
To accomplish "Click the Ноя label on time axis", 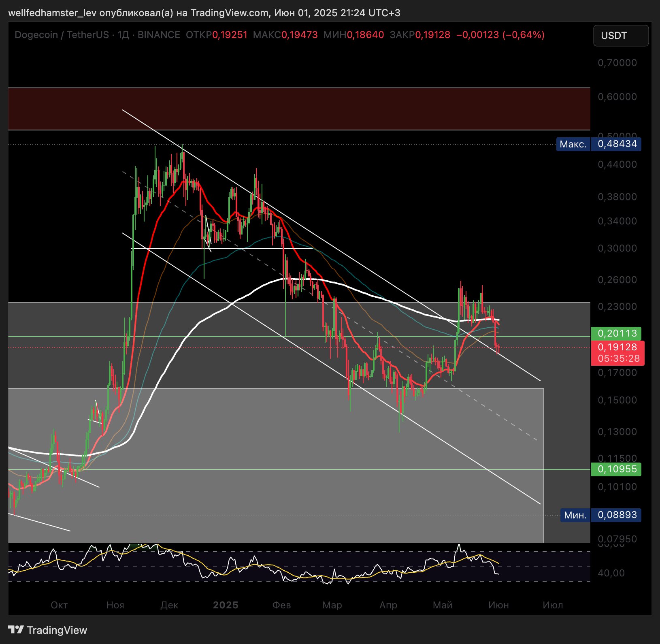I will click(x=115, y=605).
